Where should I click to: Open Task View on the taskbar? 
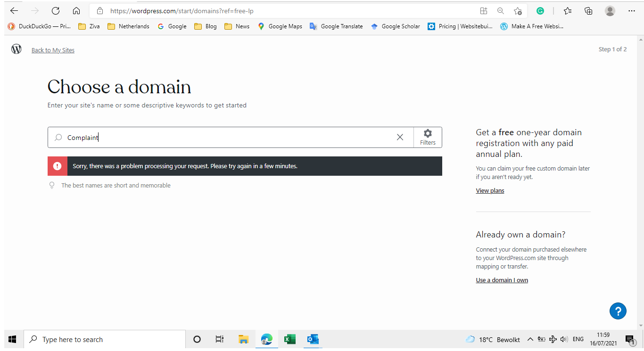tap(220, 339)
